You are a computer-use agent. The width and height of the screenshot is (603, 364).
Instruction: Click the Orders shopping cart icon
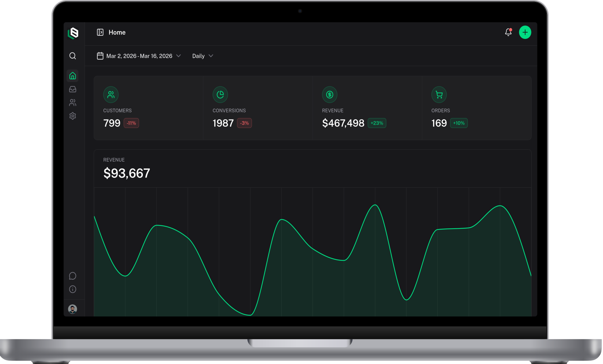tap(439, 94)
